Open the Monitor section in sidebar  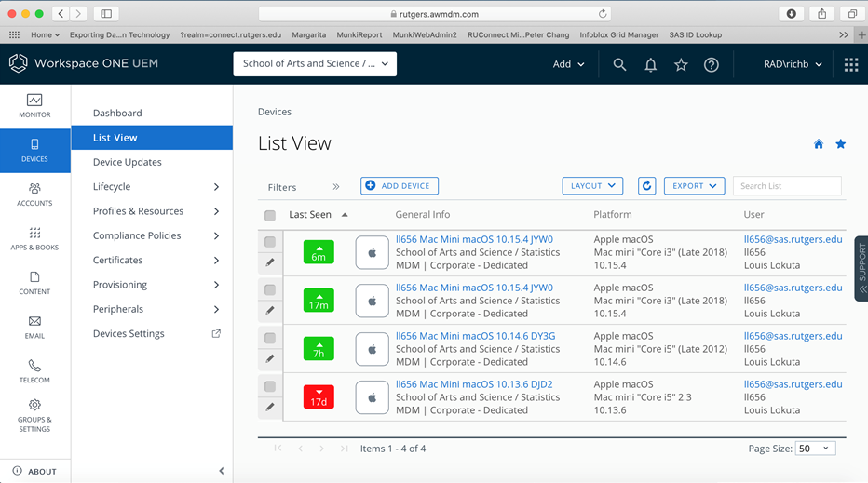point(34,106)
